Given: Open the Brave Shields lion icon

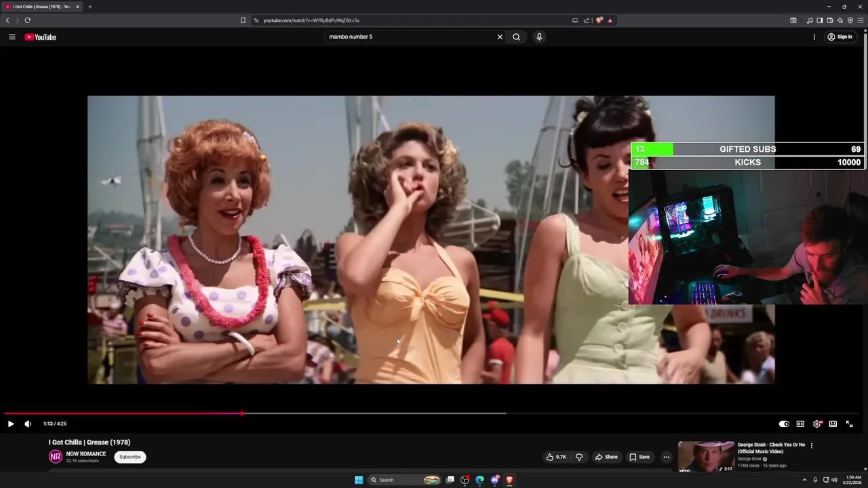Looking at the screenshot, I should click(x=599, y=20).
